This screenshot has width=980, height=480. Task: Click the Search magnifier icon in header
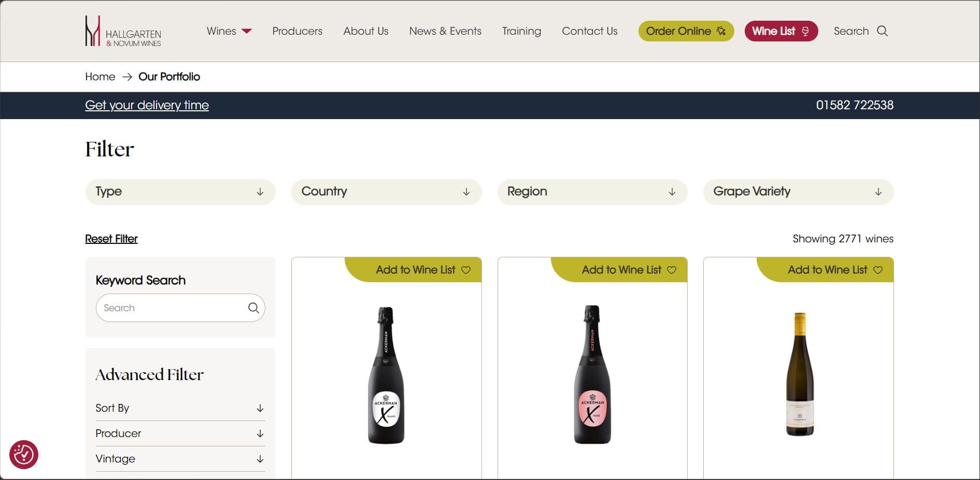pos(882,31)
